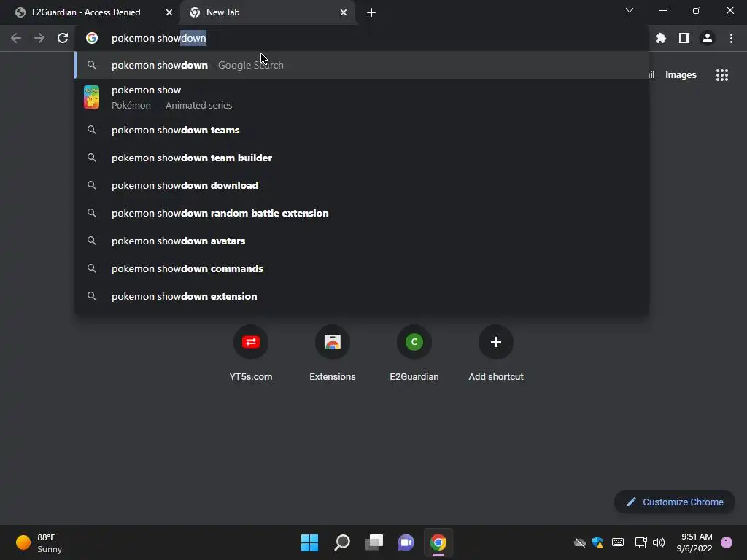Screen dimensions: 747x560
Task: Click the Pokémon thumbnail beside 'pokemon show'
Action: click(x=91, y=97)
